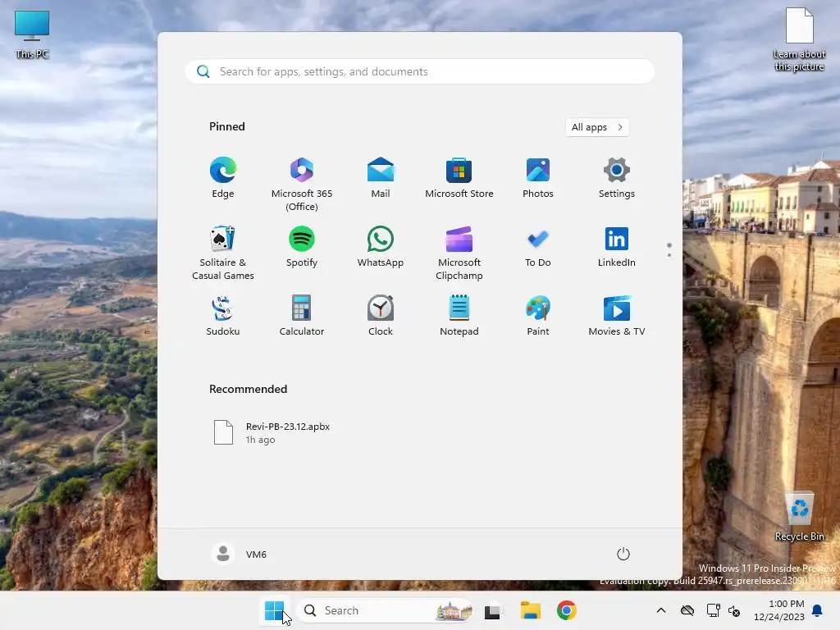Open the Calculator app
The height and width of the screenshot is (630, 840).
302,316
